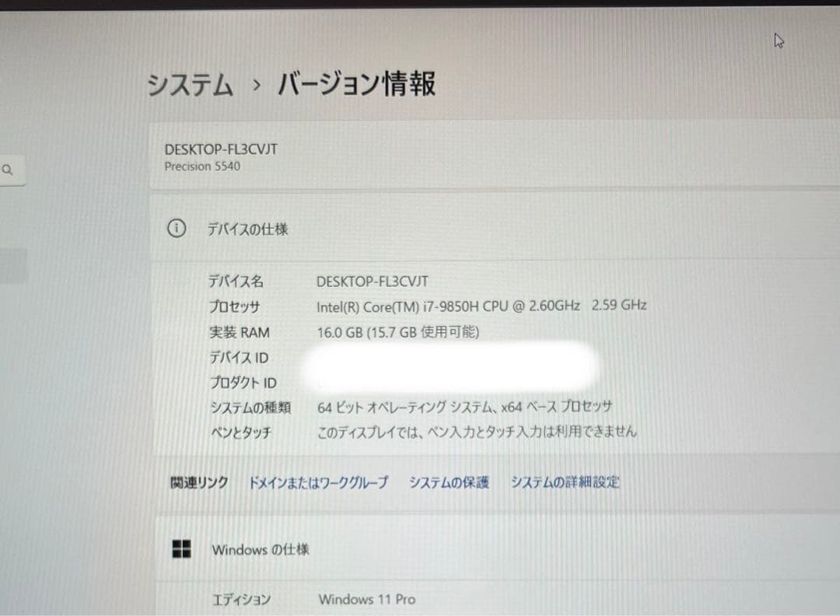Select the プロセッサ value text
Viewport: 840px width, 616px height.
(481, 306)
